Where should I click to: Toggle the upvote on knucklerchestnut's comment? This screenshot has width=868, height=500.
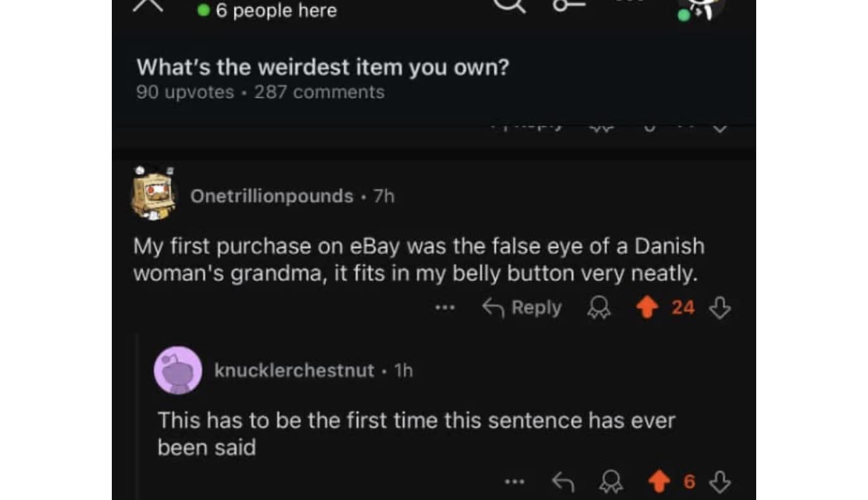tap(660, 482)
